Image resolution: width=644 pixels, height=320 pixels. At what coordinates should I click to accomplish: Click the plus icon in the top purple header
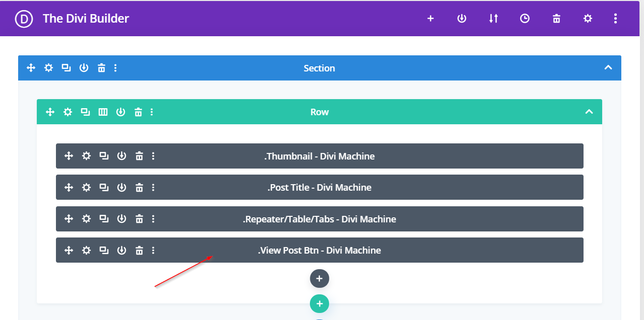(x=430, y=19)
